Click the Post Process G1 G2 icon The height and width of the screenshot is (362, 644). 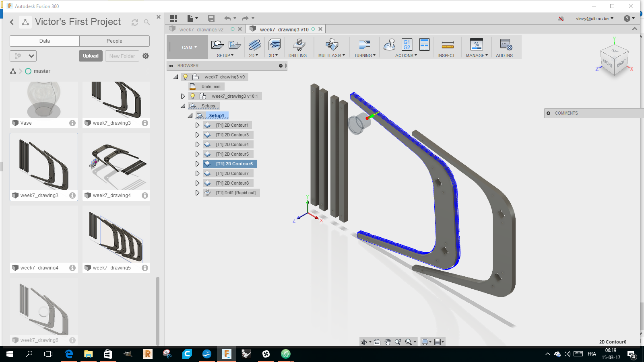tap(407, 45)
